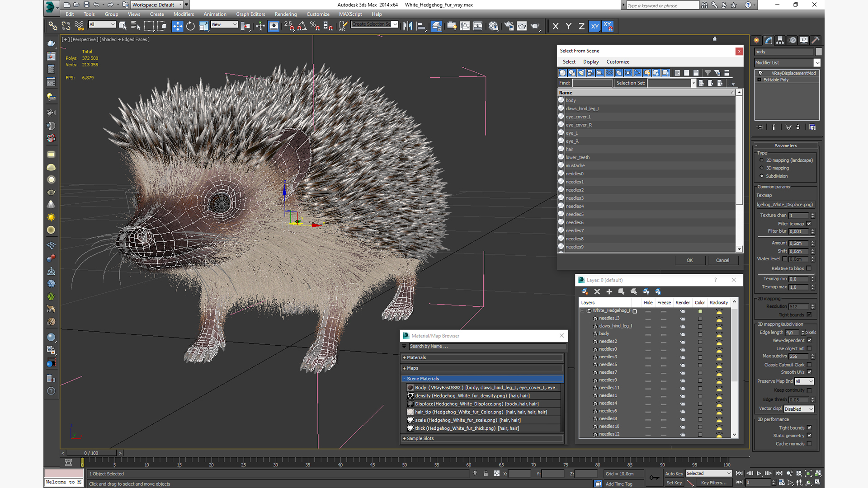Click the Render Production teapot icon

535,26
